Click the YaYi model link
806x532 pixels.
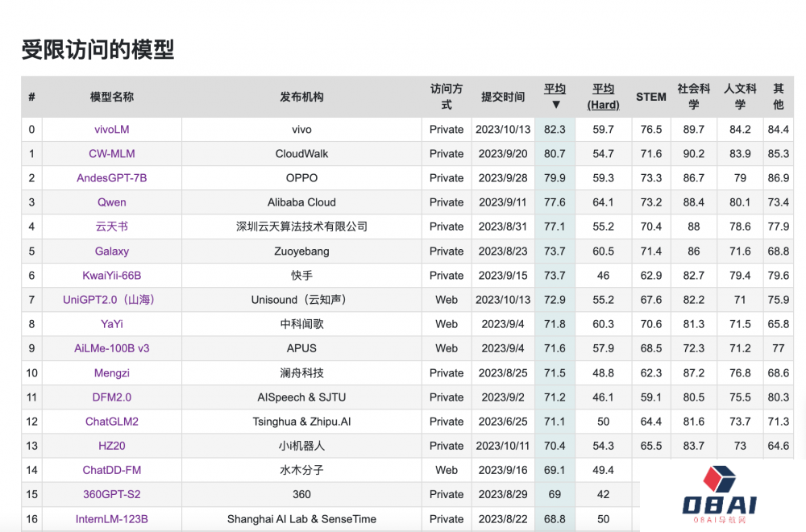111,324
